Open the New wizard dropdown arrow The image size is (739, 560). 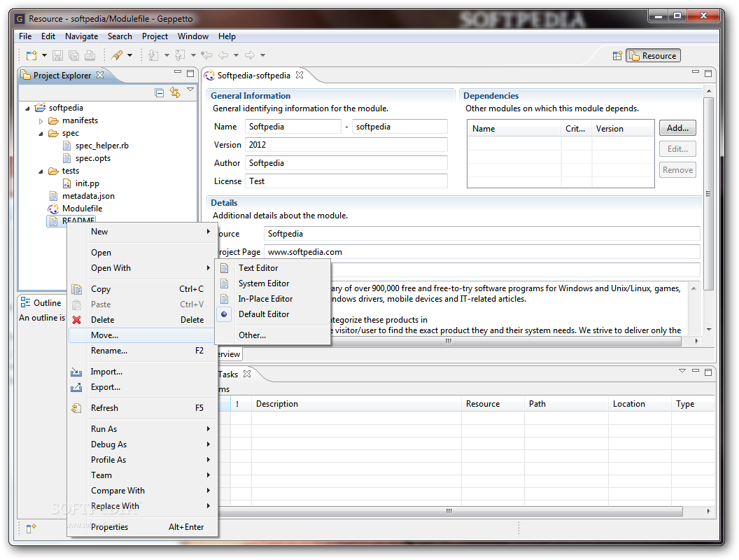point(44,55)
